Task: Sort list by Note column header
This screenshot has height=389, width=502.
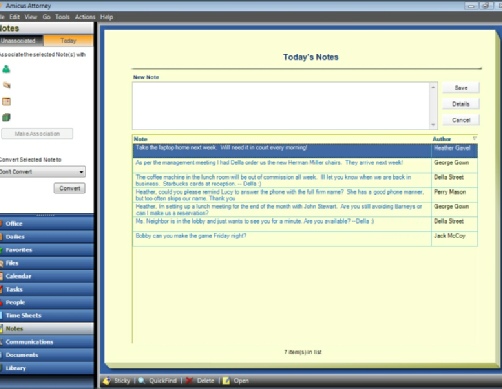Action: pyautogui.click(x=282, y=139)
